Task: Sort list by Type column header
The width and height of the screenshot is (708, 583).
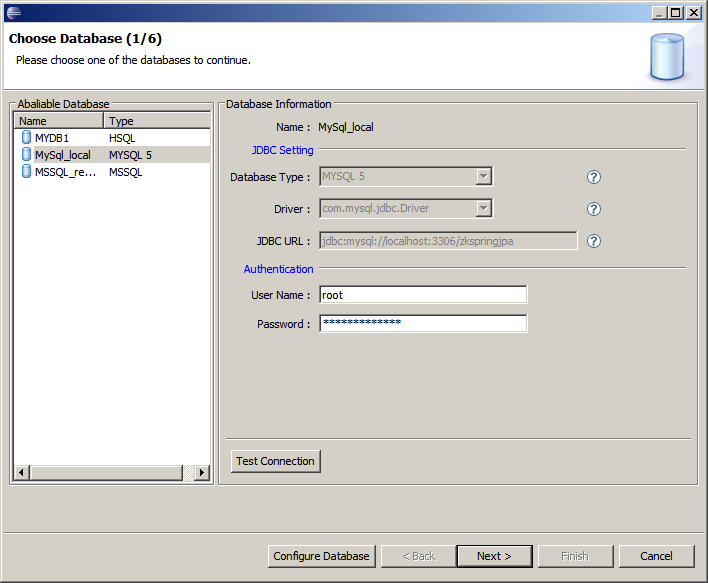Action: click(x=157, y=121)
